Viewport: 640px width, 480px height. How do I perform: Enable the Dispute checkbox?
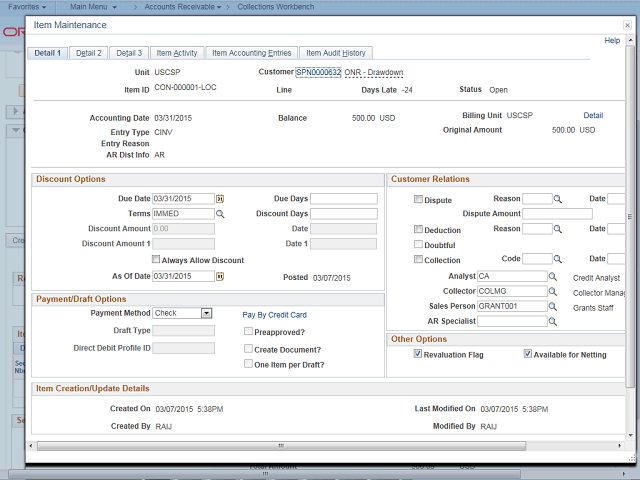[418, 199]
